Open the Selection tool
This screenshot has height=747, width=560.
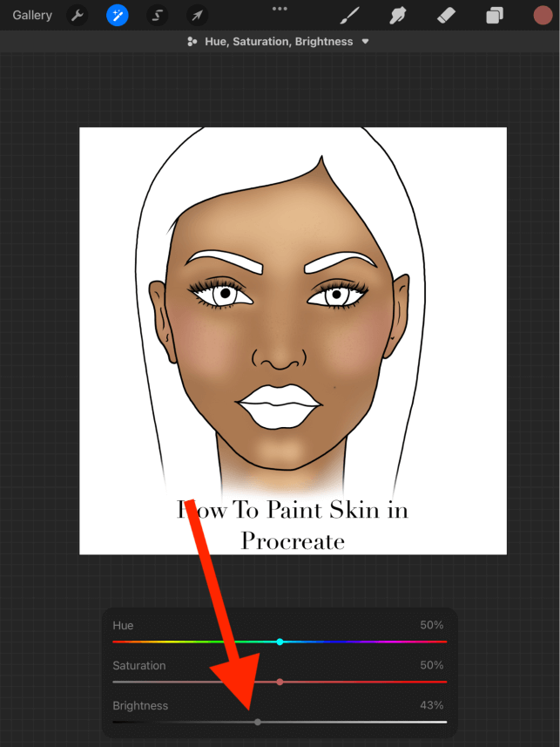click(157, 16)
